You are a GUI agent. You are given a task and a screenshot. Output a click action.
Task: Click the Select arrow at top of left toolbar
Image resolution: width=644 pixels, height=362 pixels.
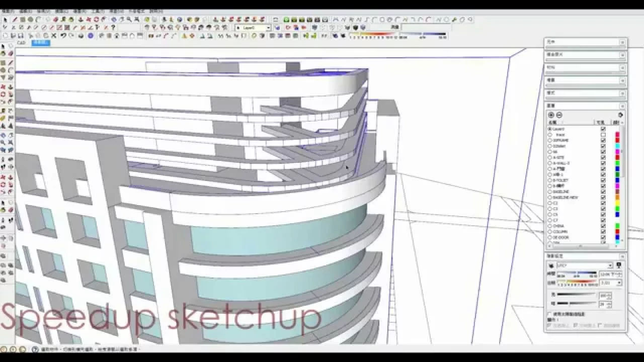(x=4, y=46)
